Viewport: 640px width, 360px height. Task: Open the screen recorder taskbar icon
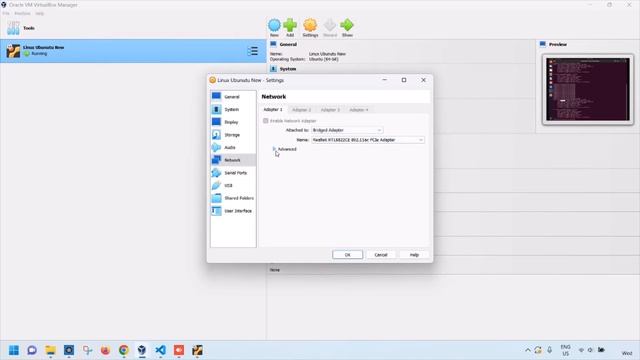point(179,350)
